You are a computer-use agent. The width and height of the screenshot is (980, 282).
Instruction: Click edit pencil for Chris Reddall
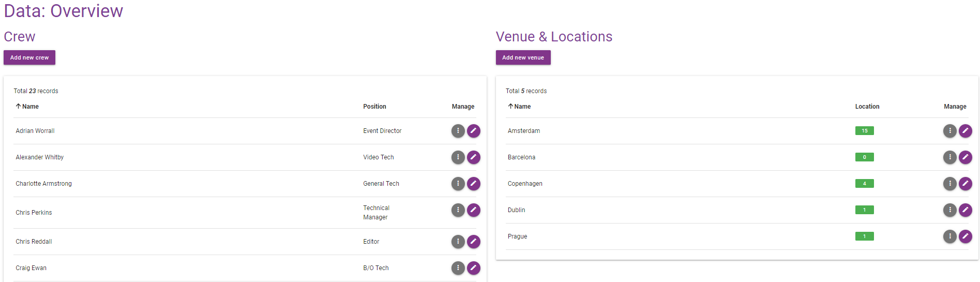(x=473, y=242)
